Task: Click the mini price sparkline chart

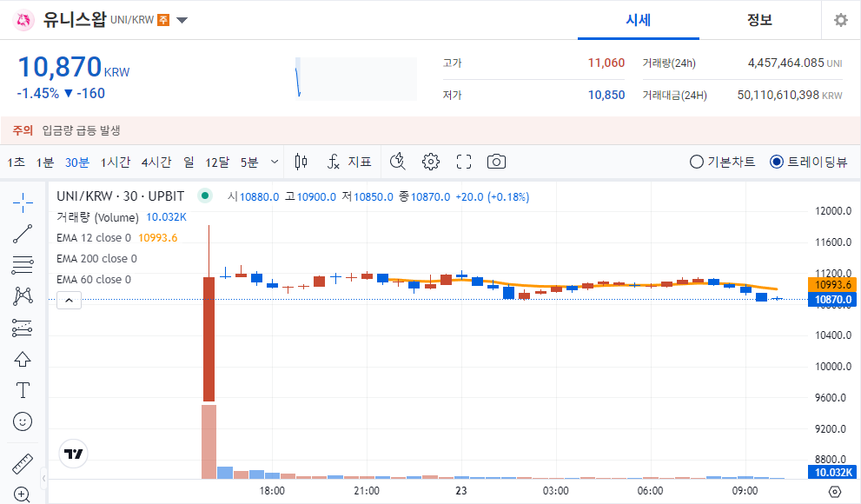Action: tap(356, 78)
